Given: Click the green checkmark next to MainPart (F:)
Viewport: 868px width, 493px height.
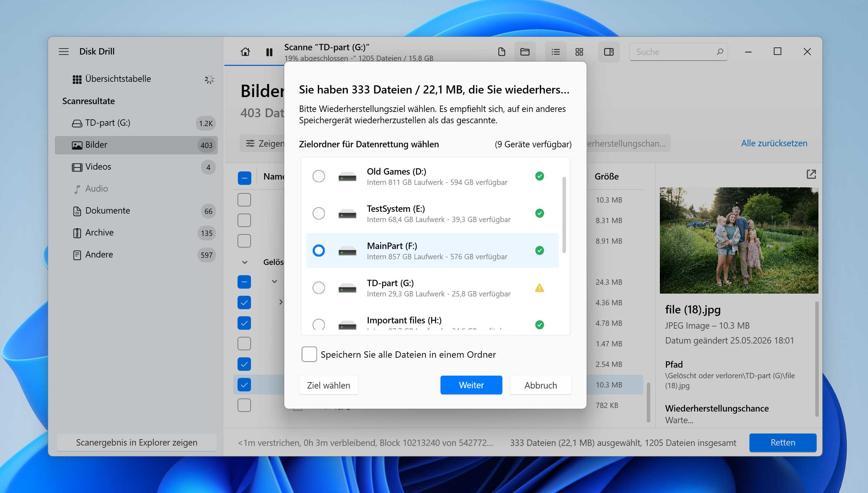Looking at the screenshot, I should click(x=539, y=250).
